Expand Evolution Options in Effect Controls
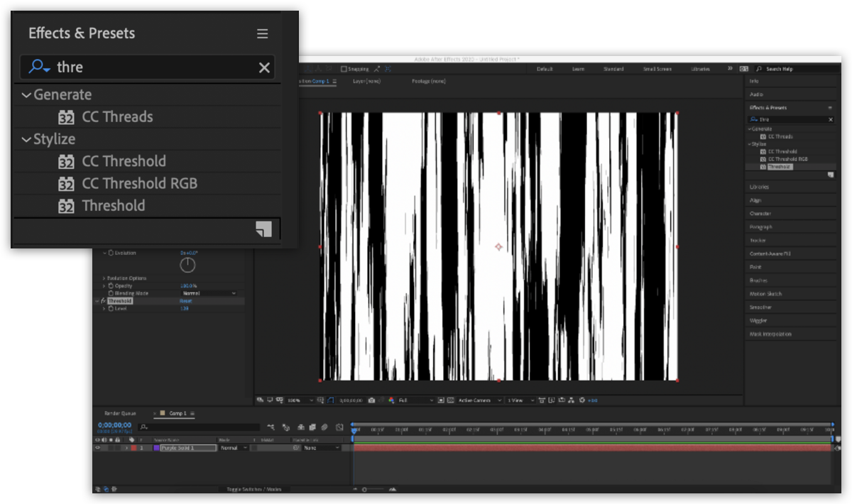This screenshot has height=504, width=852. click(x=104, y=278)
